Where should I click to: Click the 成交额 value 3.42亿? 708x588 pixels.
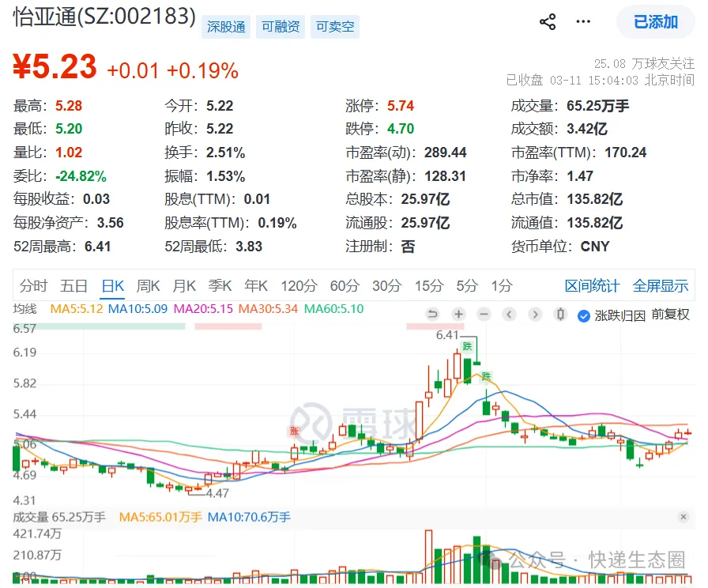click(x=587, y=129)
